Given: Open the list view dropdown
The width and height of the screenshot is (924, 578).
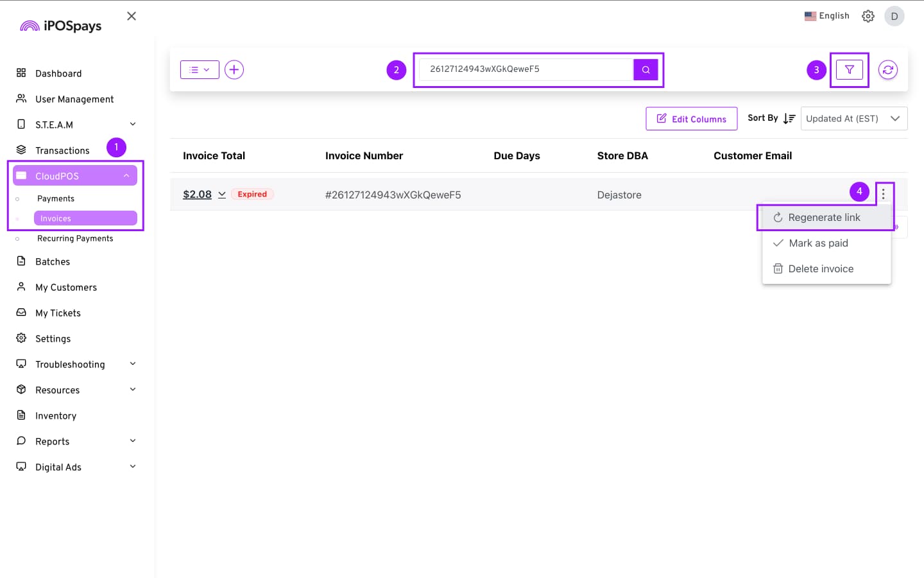Looking at the screenshot, I should click(200, 70).
